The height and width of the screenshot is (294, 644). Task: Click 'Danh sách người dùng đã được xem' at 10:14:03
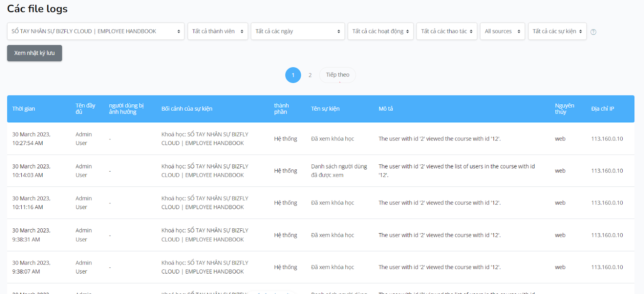coord(339,171)
